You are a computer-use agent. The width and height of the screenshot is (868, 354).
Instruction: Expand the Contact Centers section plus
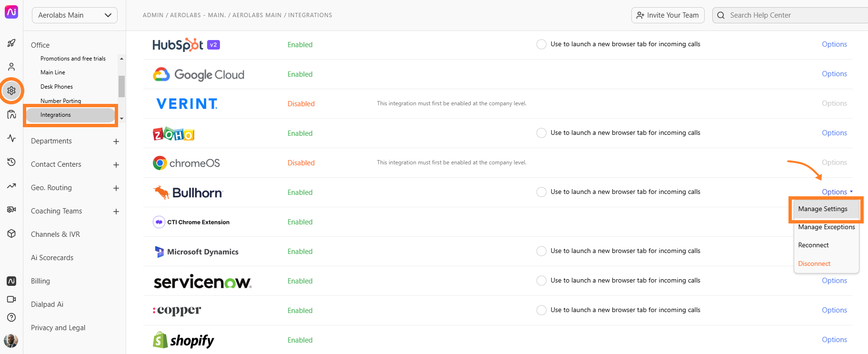coord(116,165)
